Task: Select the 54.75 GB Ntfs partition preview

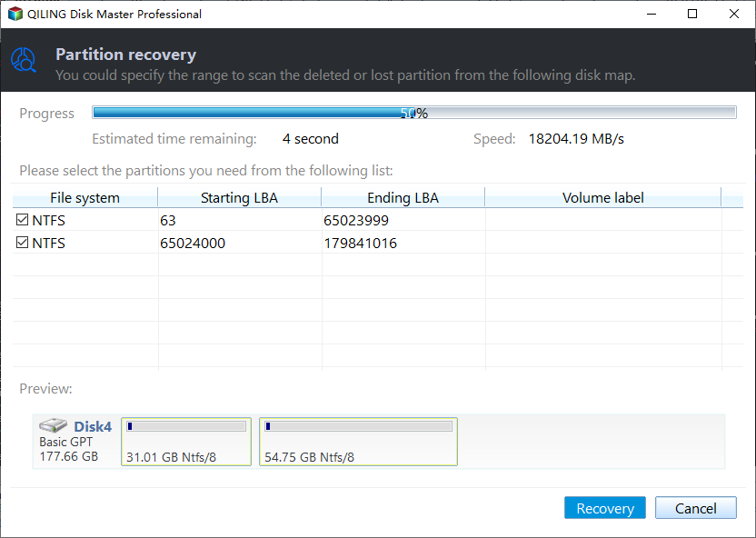Action: click(x=358, y=442)
